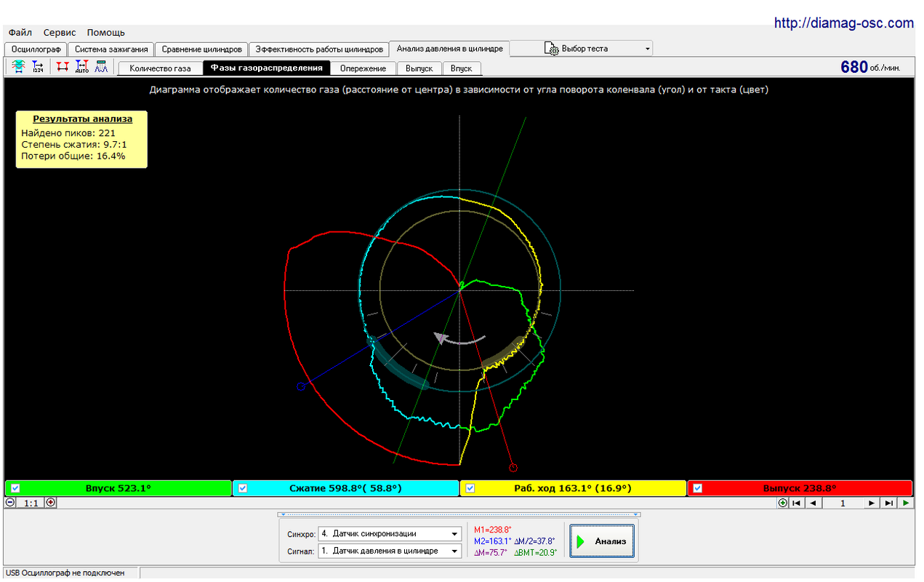924x582 pixels.
Task: Click the red circle marker handle on diagram
Action: point(513,468)
